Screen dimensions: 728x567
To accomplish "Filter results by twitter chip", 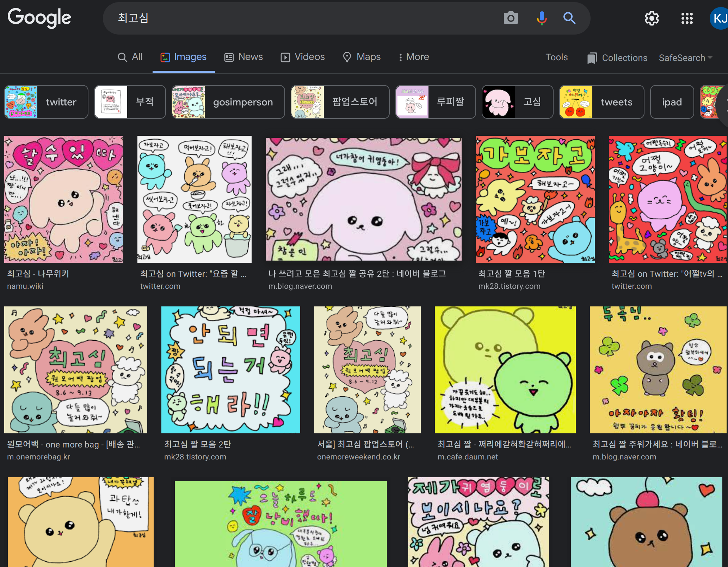I will tap(46, 102).
